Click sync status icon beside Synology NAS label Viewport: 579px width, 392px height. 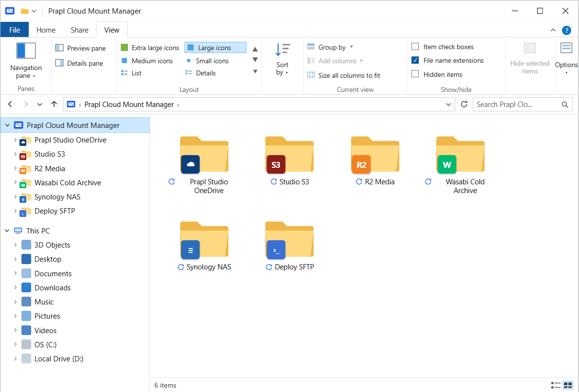coord(181,267)
